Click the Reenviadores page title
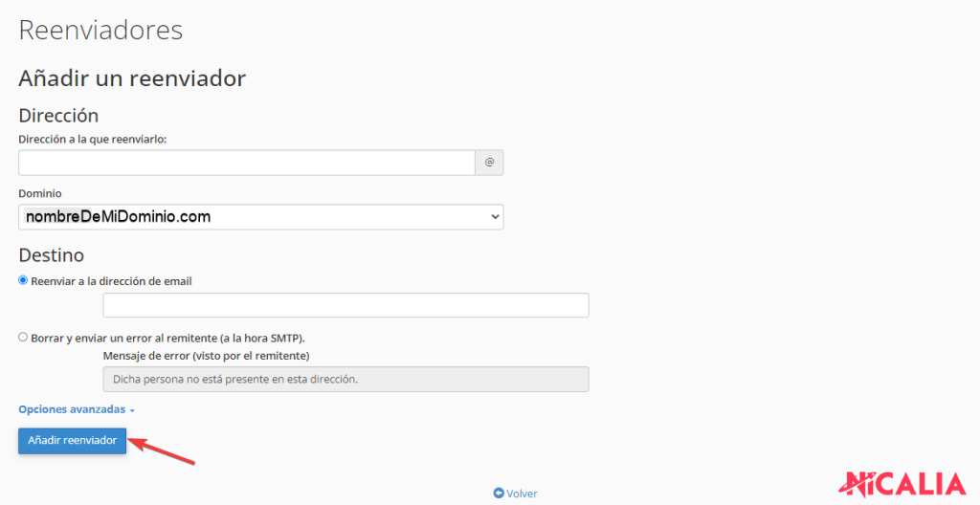Viewport: 980px width, 505px height. click(100, 30)
